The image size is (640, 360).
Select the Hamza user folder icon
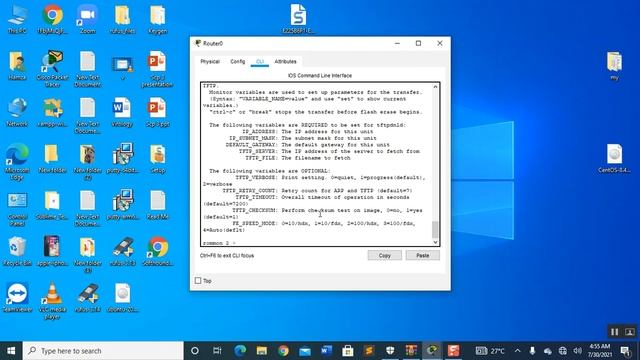pos(17,65)
